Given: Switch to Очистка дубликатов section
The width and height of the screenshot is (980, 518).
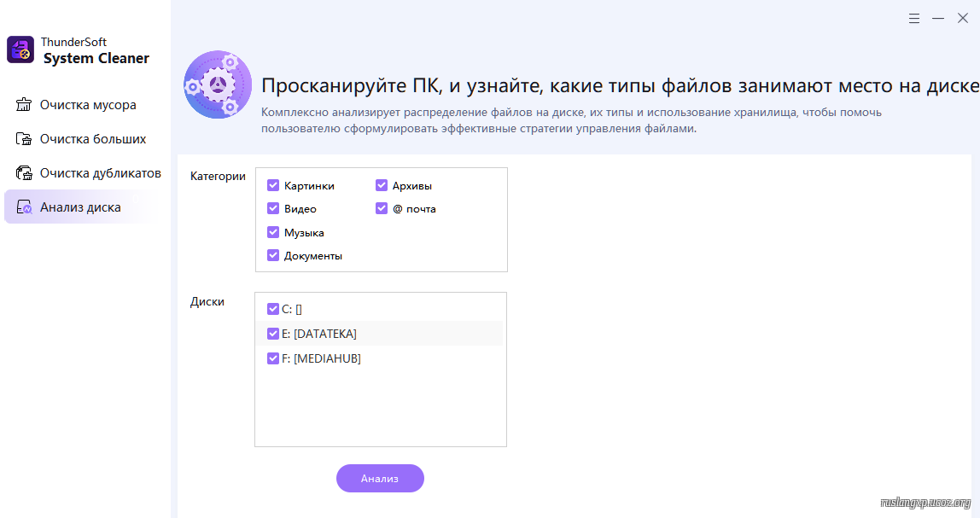Looking at the screenshot, I should (x=100, y=173).
